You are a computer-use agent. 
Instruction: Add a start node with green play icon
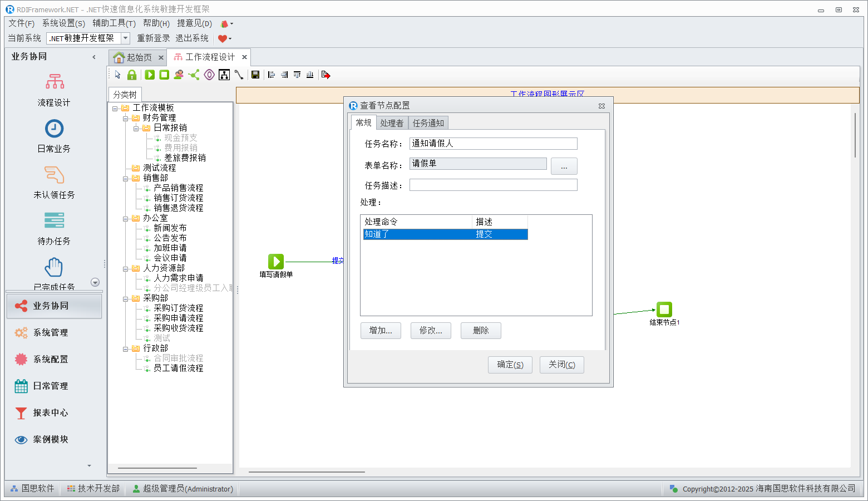[x=150, y=75]
